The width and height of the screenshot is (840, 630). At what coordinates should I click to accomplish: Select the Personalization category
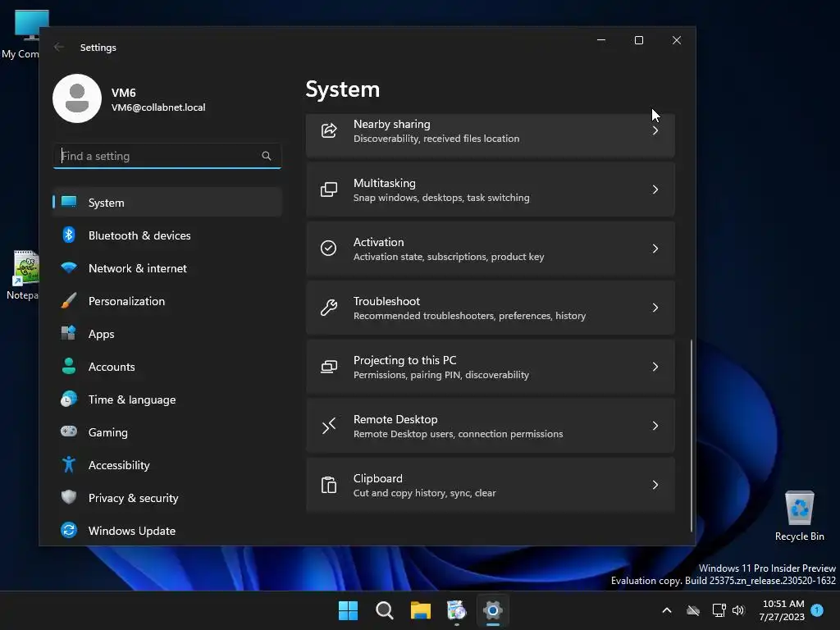click(x=167, y=300)
